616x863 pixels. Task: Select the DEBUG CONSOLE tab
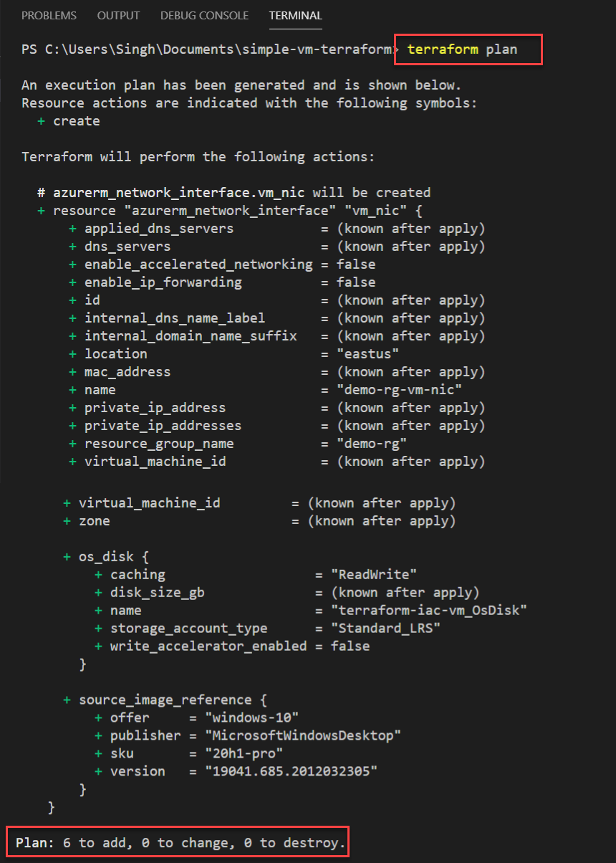204,15
